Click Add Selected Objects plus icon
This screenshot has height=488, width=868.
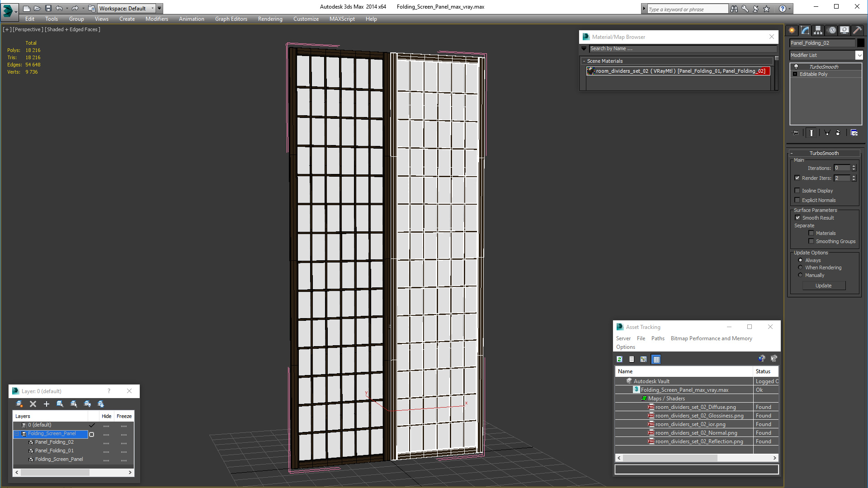coord(46,404)
